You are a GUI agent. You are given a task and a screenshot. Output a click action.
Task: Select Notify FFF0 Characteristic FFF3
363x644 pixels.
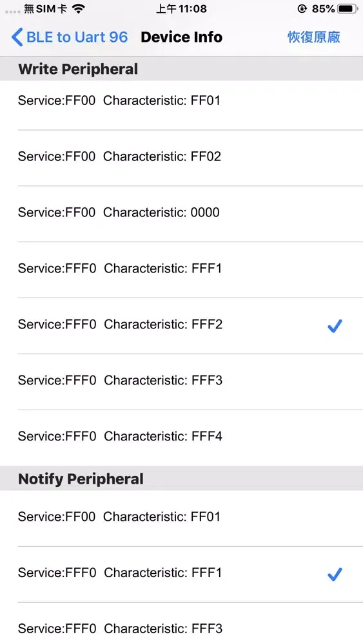pos(181,623)
